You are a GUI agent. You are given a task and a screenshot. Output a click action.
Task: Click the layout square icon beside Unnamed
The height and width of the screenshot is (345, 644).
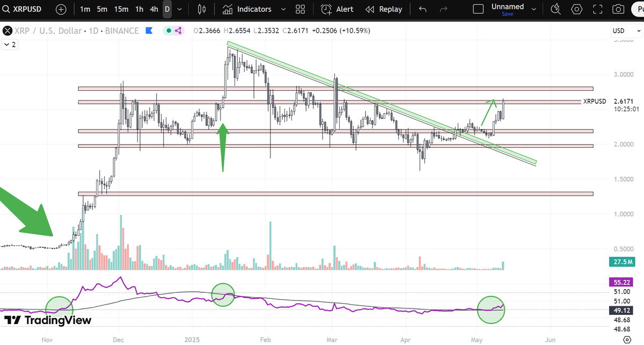pos(478,9)
